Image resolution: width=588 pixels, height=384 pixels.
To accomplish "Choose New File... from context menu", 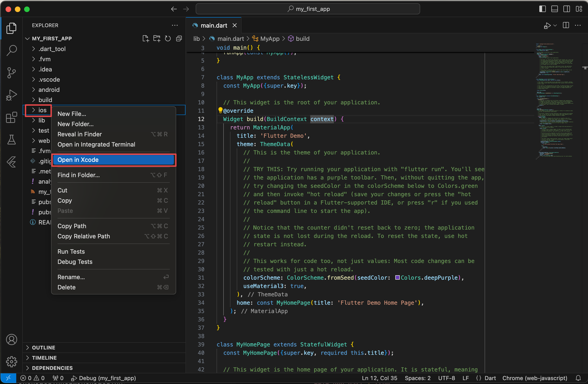I will coord(113,114).
